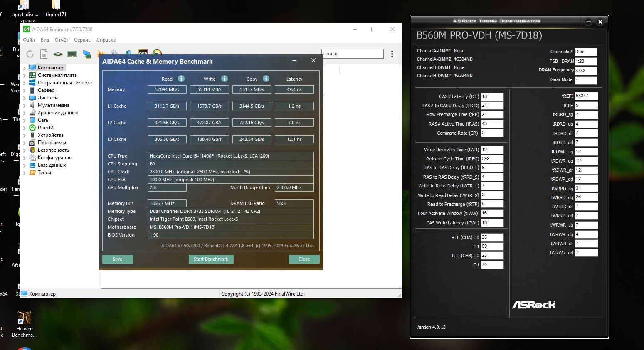Click the Сервер tower icon
Image resolution: width=644 pixels, height=350 pixels.
click(32, 90)
